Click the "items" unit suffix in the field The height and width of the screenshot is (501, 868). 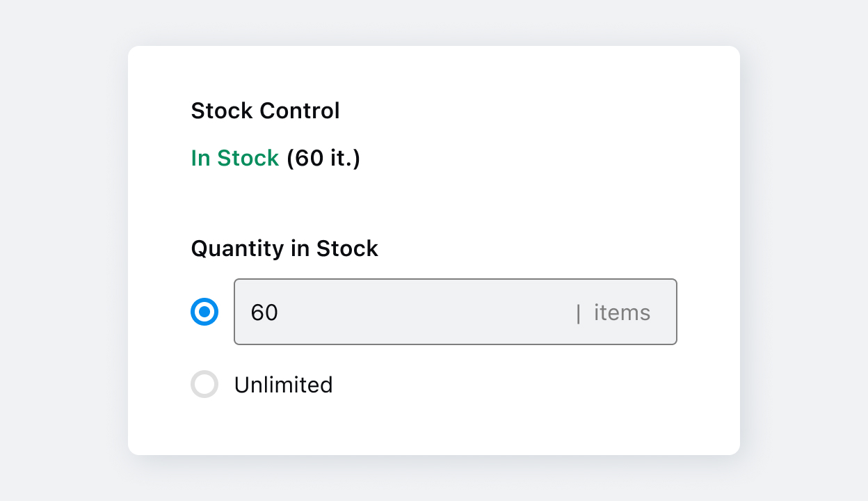coord(622,313)
